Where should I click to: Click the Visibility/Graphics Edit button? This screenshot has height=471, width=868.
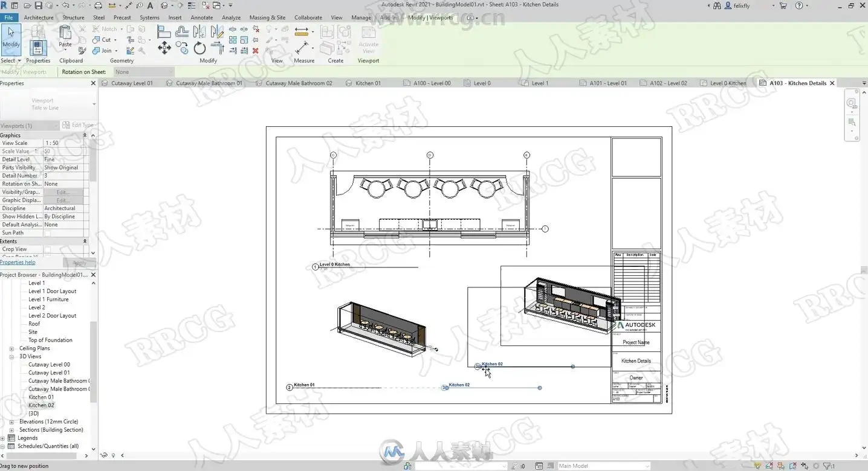[x=62, y=192]
